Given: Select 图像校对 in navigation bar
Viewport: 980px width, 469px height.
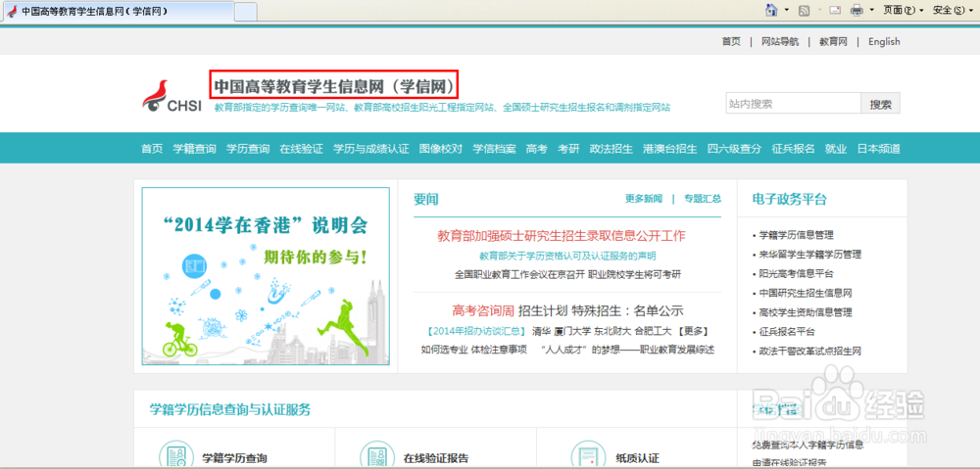Looking at the screenshot, I should point(441,149).
